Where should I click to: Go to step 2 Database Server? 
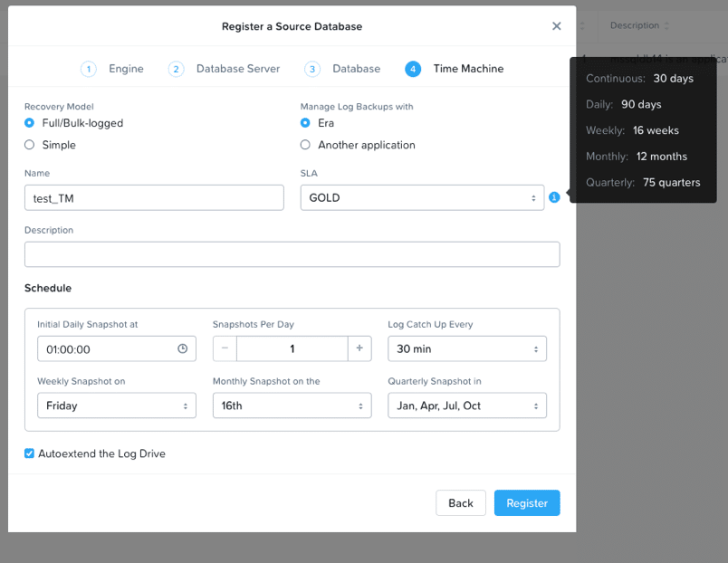click(225, 69)
